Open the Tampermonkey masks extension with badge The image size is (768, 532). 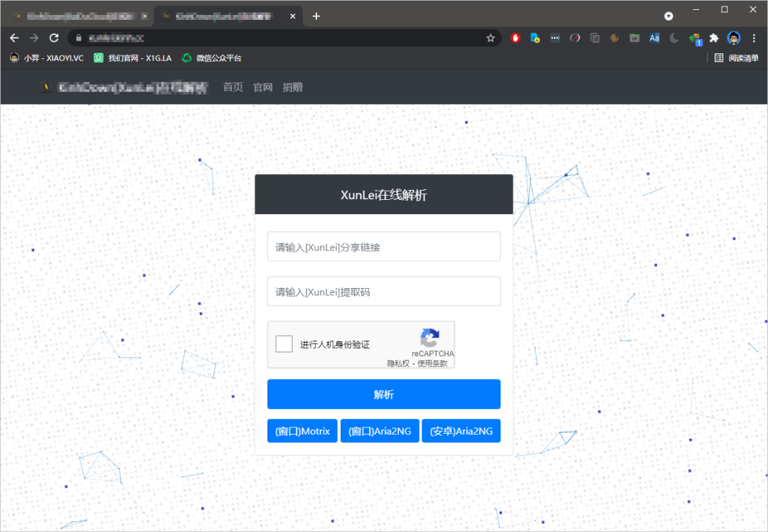(x=695, y=38)
